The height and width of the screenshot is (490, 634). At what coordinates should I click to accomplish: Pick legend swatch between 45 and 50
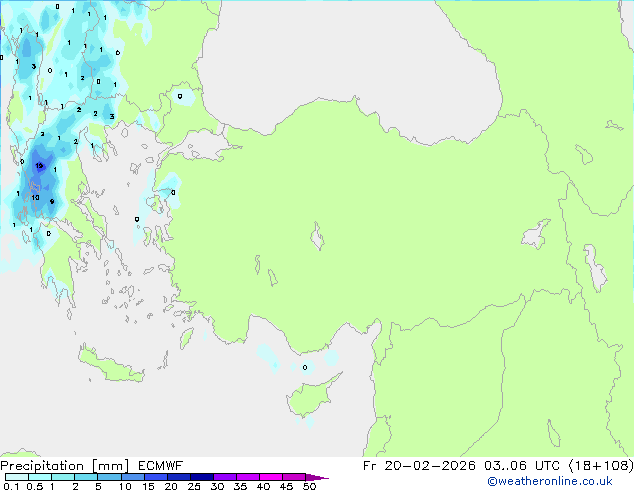click(294, 477)
